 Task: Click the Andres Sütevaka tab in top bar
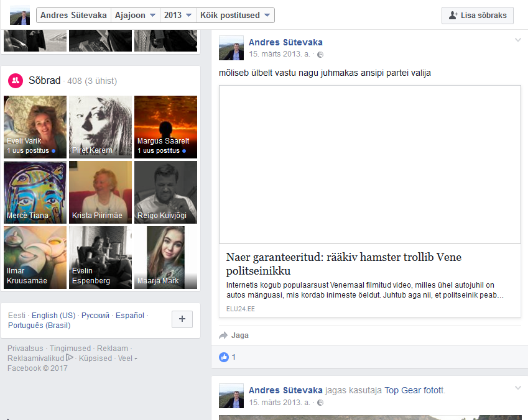(x=73, y=15)
